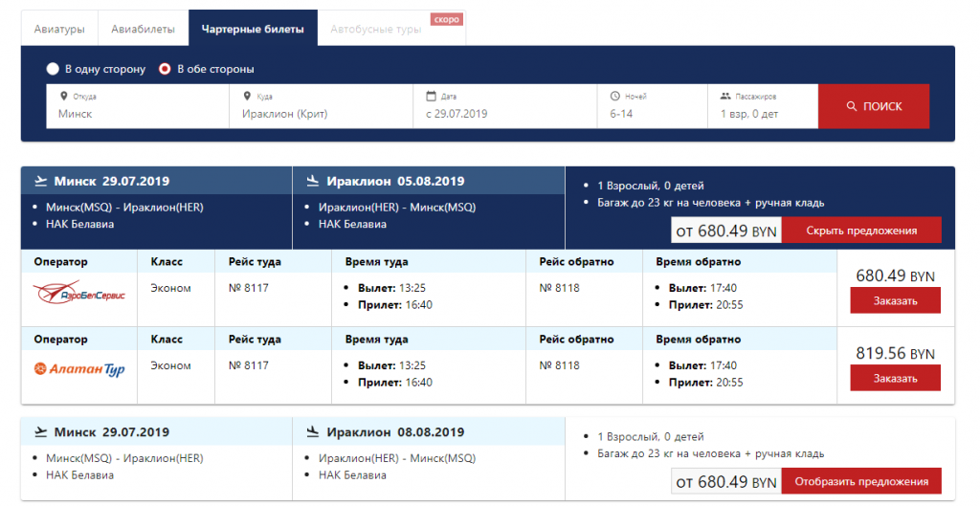
Task: Select the Чартерные билеты tab
Action: tap(253, 29)
